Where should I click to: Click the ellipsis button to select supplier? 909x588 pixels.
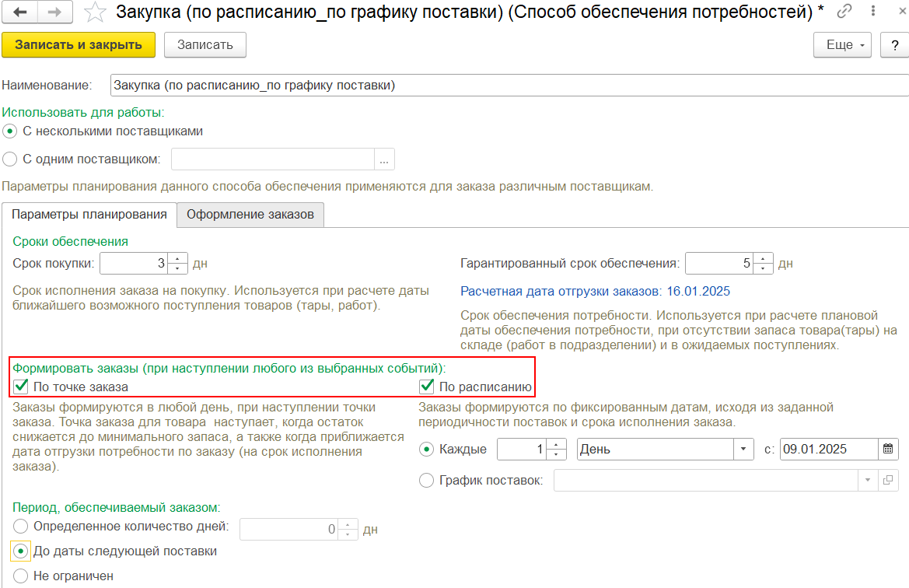[x=384, y=159]
